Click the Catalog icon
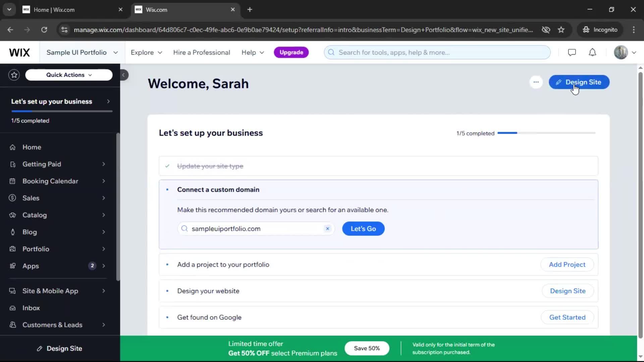Viewport: 644px width, 362px height. (x=12, y=215)
